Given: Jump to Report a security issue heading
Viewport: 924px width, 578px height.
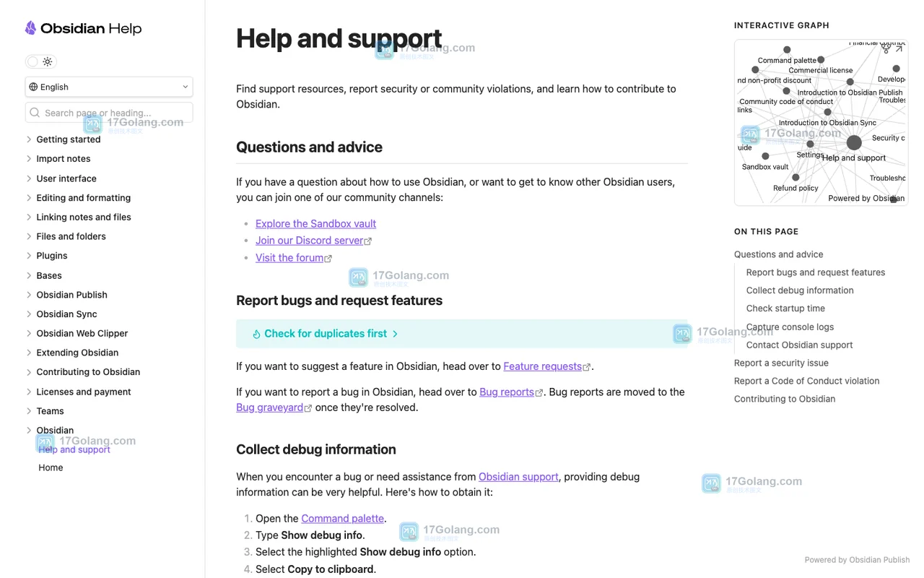Looking at the screenshot, I should [781, 363].
